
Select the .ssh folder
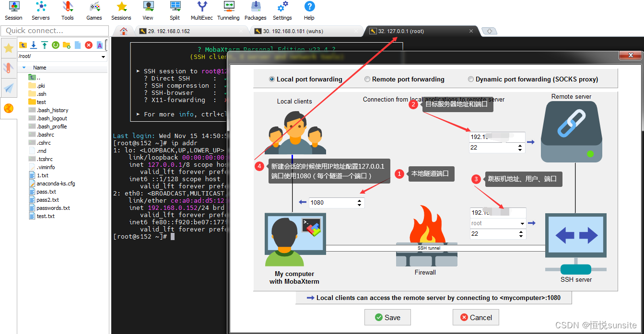[37, 94]
